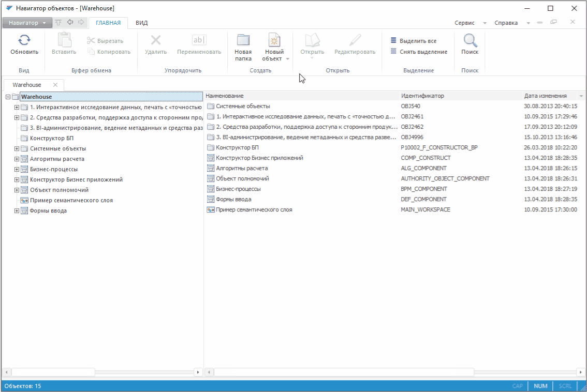Click the Системные объекты folder icon in the list

211,106
